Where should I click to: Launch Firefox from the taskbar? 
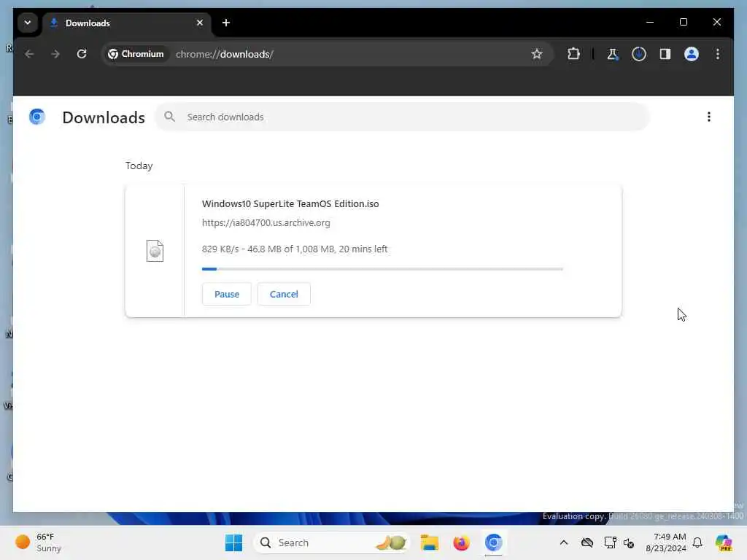(461, 542)
